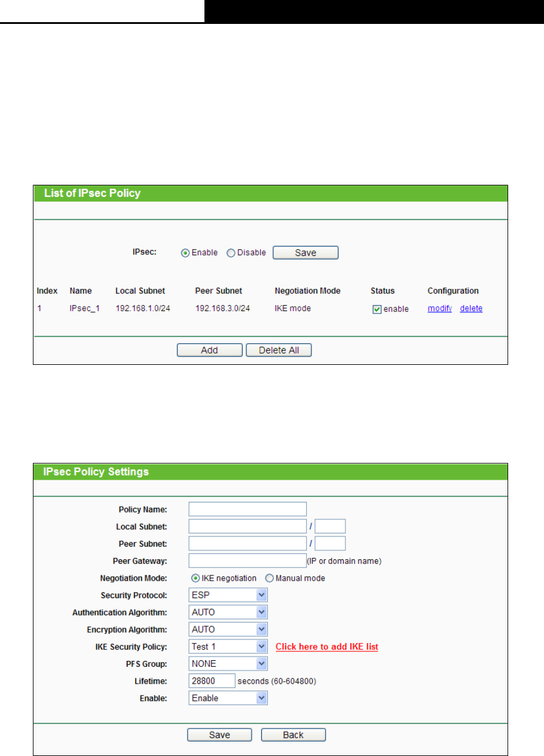Image resolution: width=544 pixels, height=756 pixels.
Task: Open the PFS Group dropdown
Action: click(228, 663)
